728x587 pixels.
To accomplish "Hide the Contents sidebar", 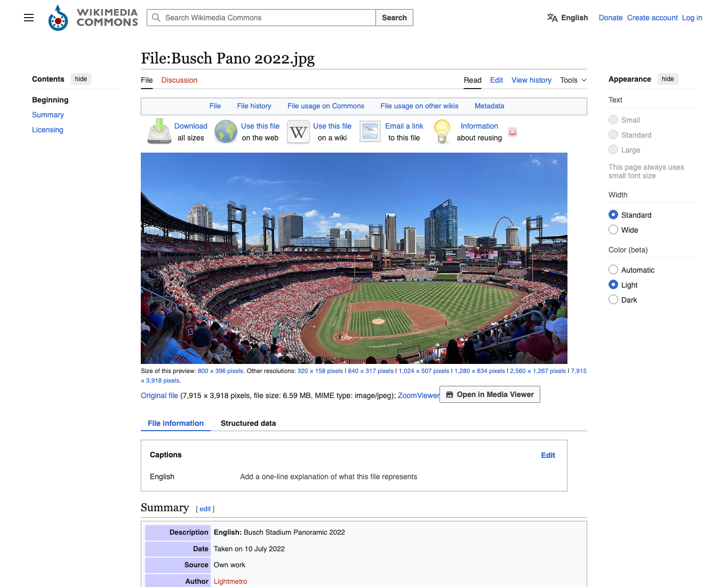I will pos(81,79).
